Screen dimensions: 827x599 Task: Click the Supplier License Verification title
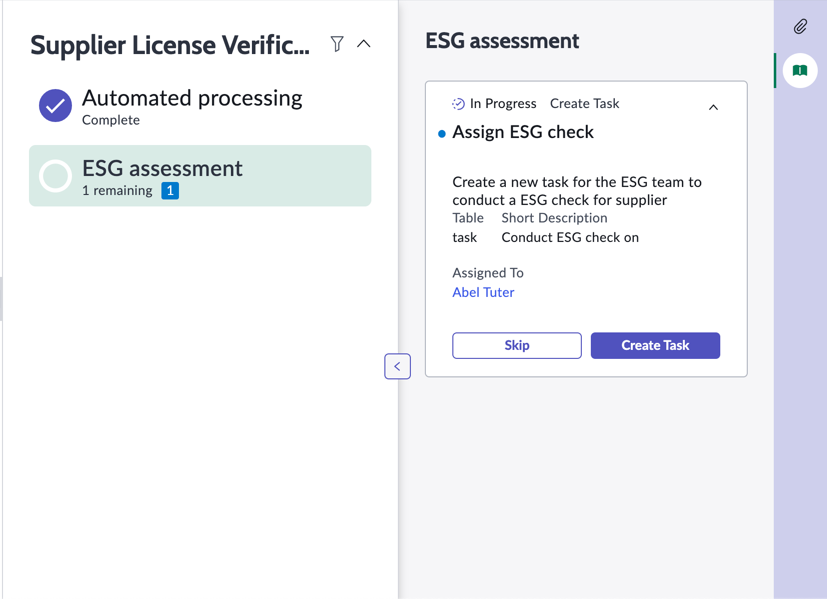pyautogui.click(x=170, y=45)
